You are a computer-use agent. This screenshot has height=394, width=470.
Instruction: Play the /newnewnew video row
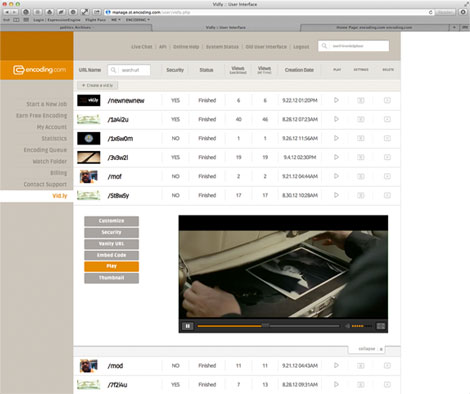pos(336,100)
